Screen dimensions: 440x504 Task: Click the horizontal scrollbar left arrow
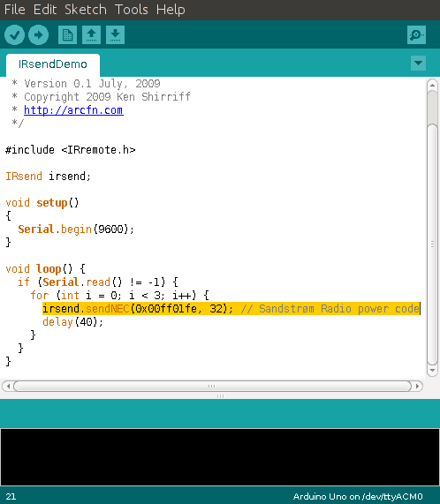click(8, 386)
